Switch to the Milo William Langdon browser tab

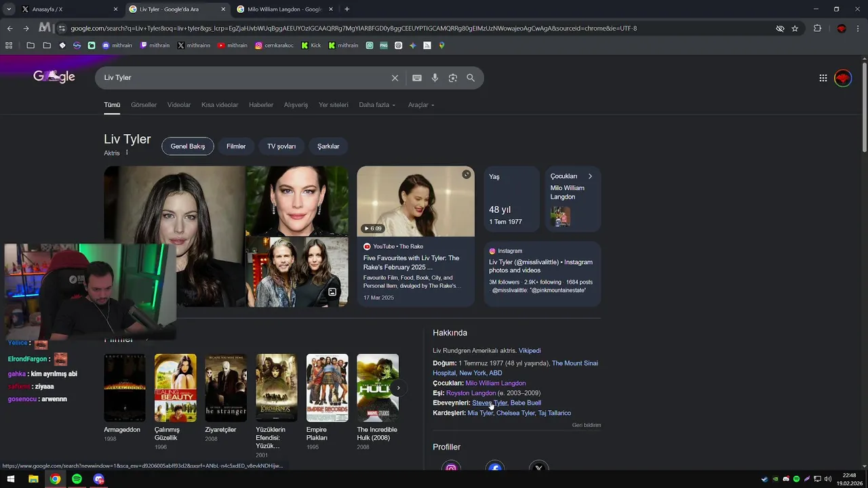point(283,9)
